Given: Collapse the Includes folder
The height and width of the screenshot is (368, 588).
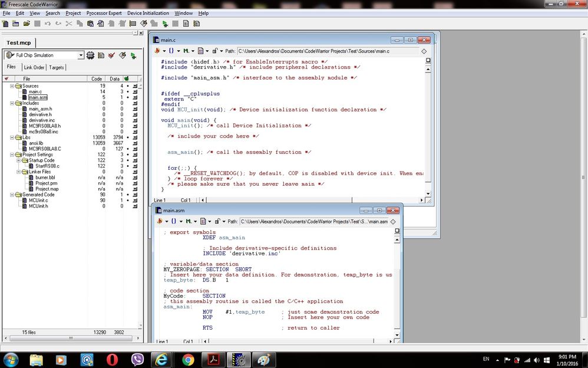Looking at the screenshot, I should [12, 103].
